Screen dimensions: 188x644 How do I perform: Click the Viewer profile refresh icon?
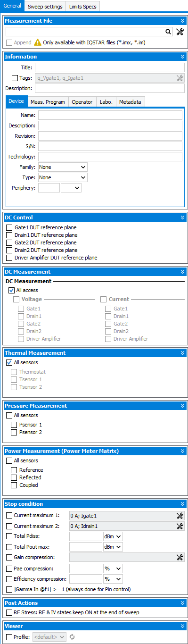(73, 636)
